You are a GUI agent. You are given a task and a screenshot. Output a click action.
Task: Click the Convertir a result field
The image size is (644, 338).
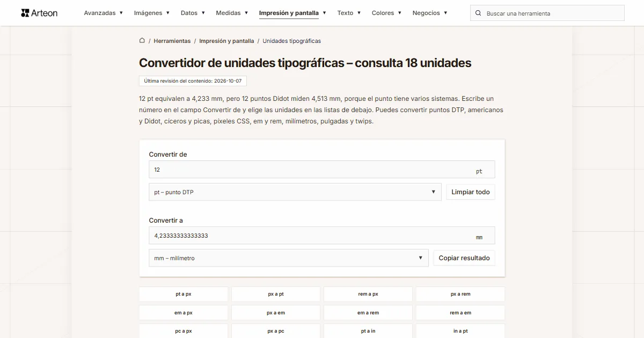click(x=321, y=236)
